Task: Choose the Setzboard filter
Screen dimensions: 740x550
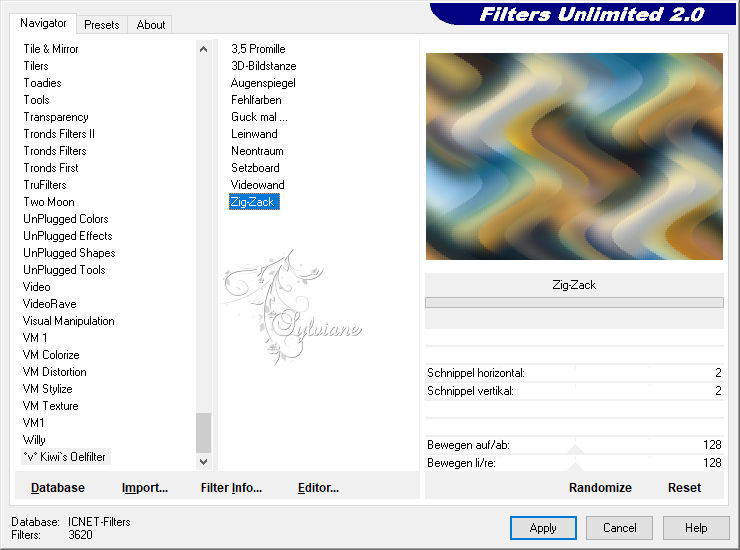Action: click(x=255, y=168)
